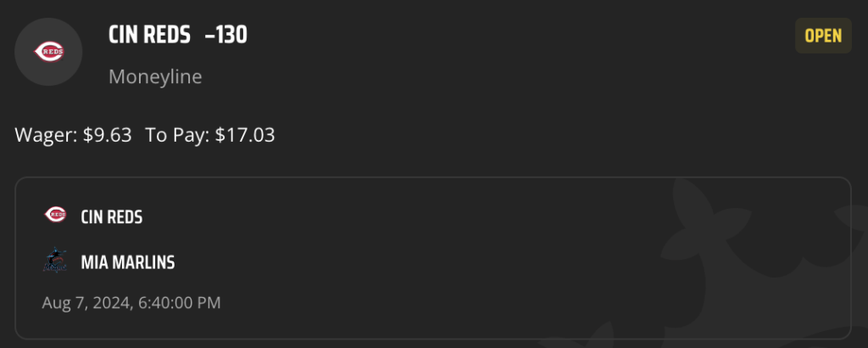Select the Moneyline bet type label
Image resolution: width=868 pixels, height=348 pixels.
pyautogui.click(x=155, y=76)
